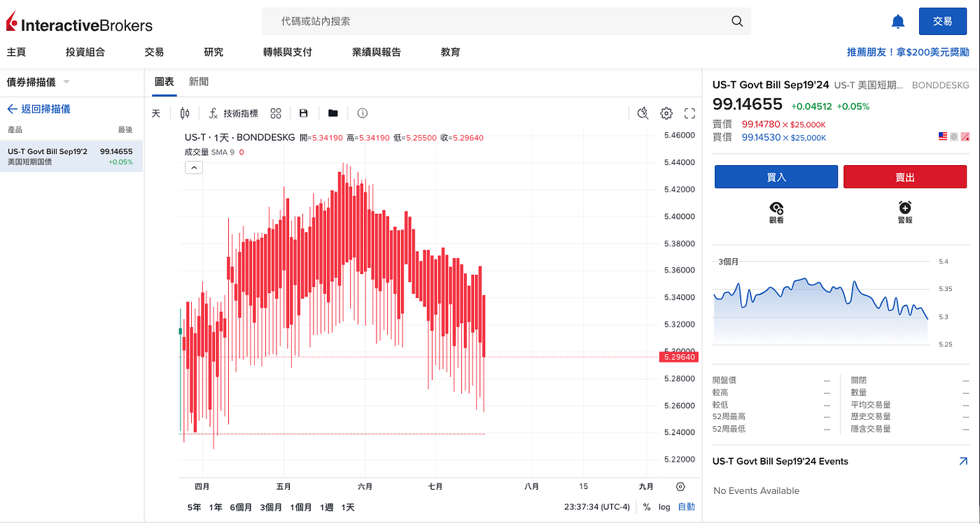Save the chart layout with floppy icon

click(x=303, y=113)
